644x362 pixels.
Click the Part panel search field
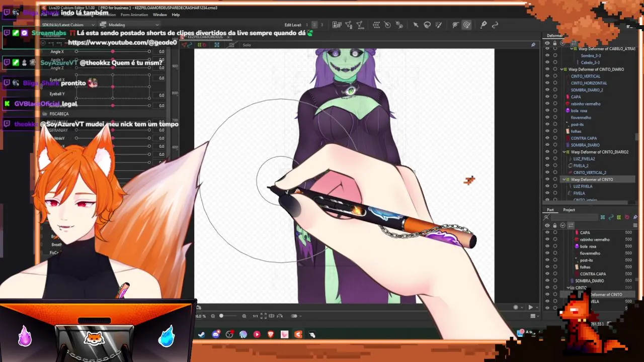click(574, 217)
